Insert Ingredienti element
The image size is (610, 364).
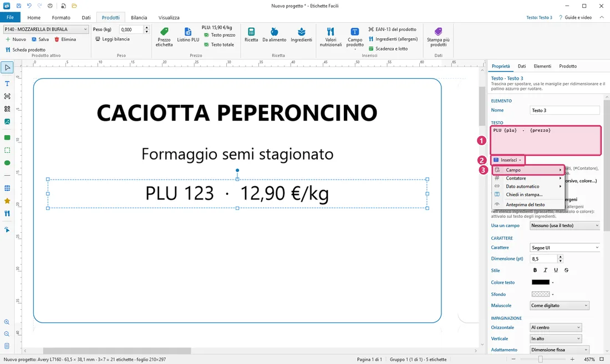302,35
